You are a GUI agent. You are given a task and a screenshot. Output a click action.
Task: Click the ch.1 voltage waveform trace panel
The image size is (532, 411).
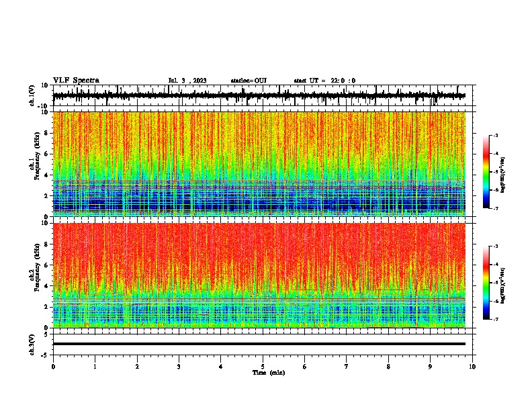tap(263, 95)
